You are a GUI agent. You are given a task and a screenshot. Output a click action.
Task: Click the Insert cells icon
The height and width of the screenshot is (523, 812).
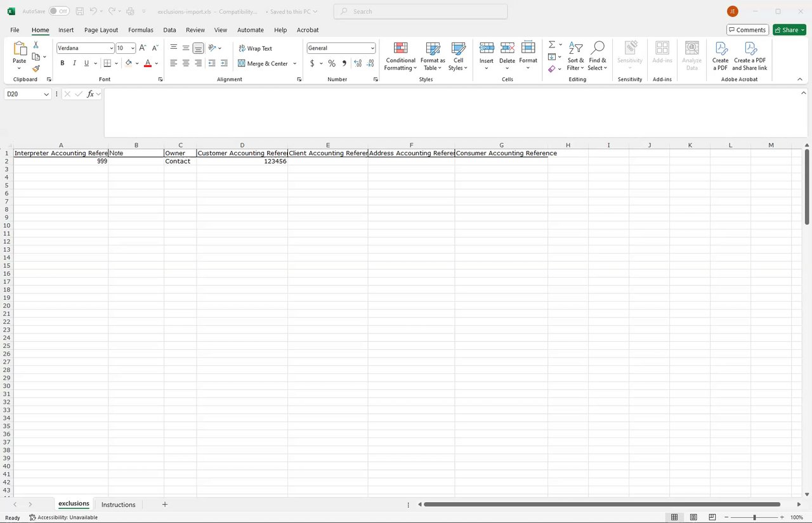pyautogui.click(x=487, y=48)
